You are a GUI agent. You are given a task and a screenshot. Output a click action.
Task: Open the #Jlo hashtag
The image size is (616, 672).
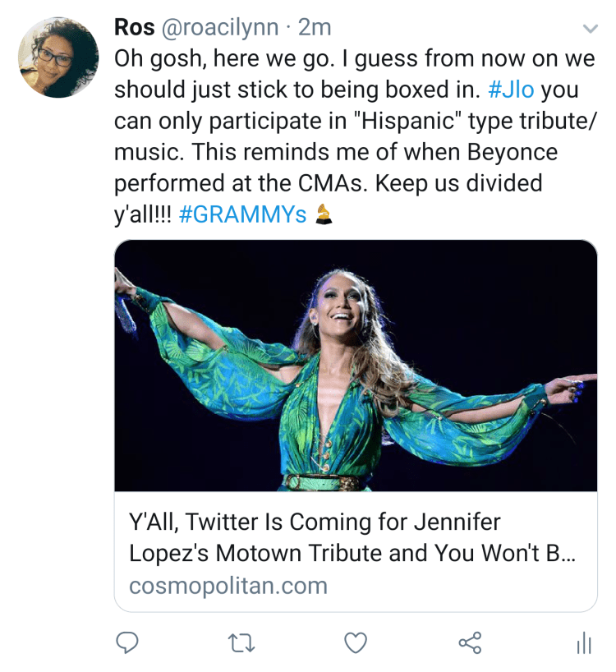pyautogui.click(x=511, y=90)
